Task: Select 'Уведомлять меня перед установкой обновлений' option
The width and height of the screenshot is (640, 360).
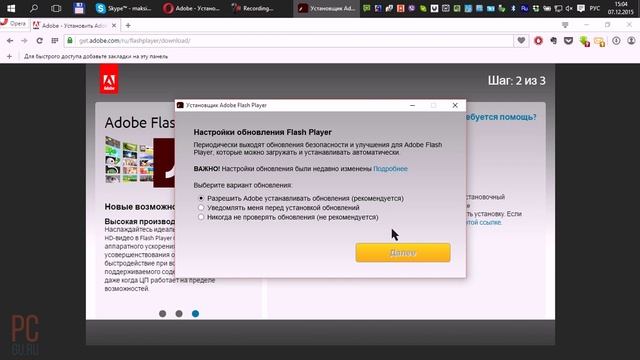Action: pyautogui.click(x=280, y=208)
